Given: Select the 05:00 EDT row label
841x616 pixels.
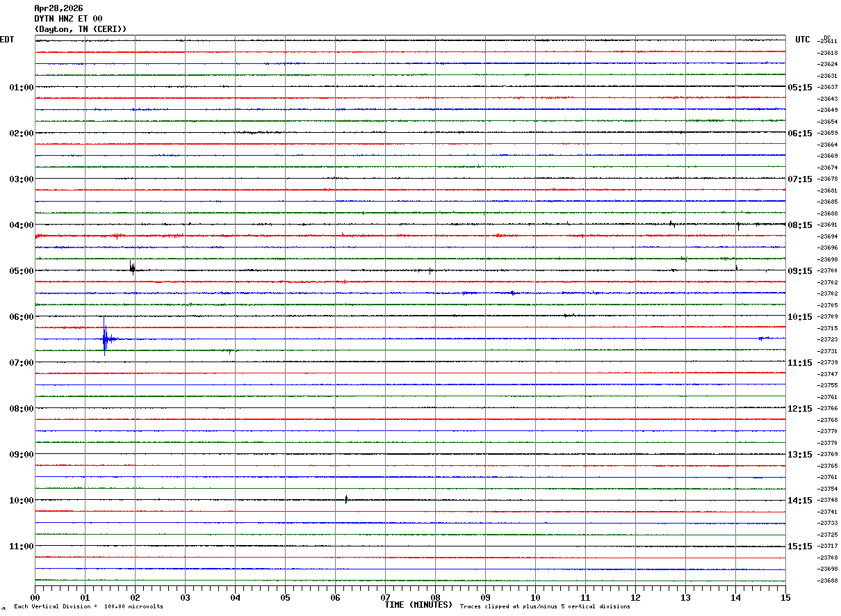Looking at the screenshot, I should point(22,271).
